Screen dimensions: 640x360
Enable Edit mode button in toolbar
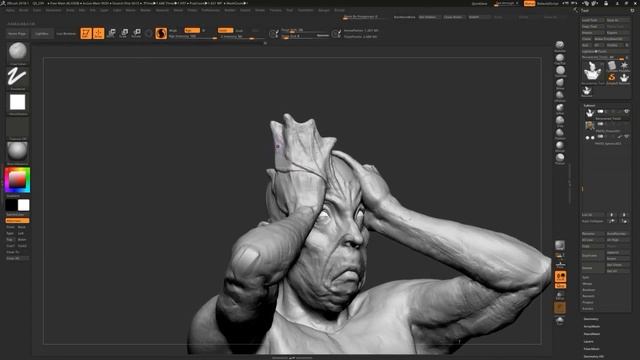coord(86,33)
